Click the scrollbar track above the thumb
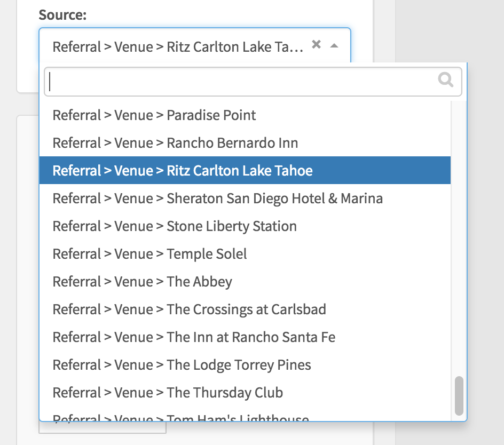504x445 pixels. point(459,238)
